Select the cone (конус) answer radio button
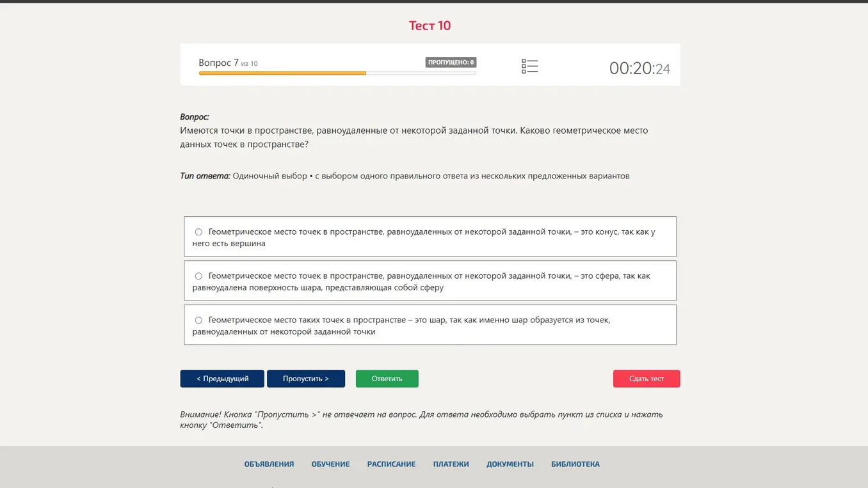The width and height of the screenshot is (868, 488). pos(198,232)
